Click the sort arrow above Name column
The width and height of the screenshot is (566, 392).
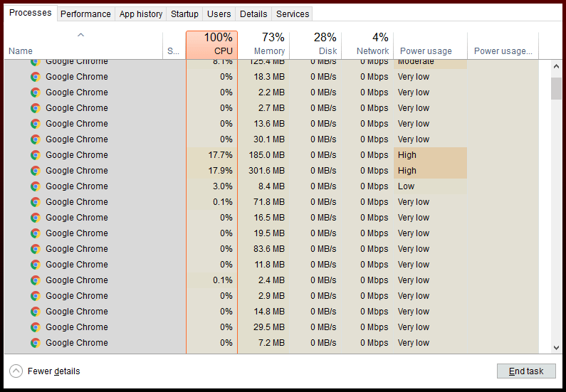80,35
